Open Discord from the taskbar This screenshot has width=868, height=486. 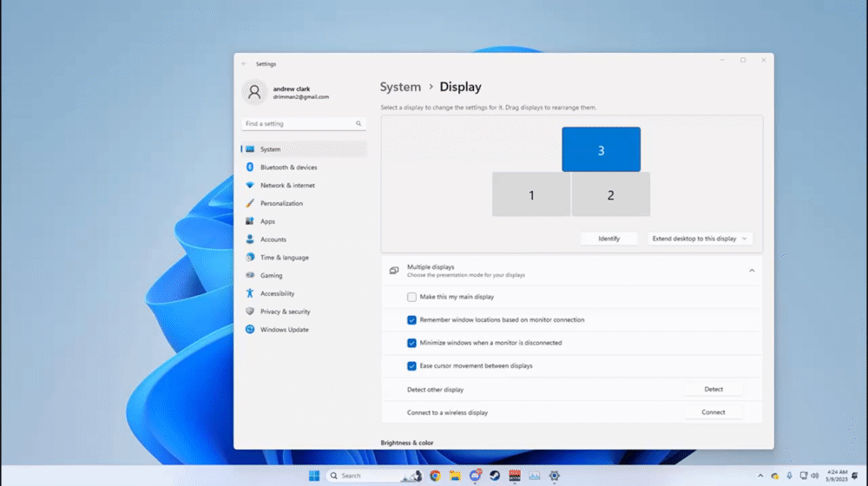475,476
